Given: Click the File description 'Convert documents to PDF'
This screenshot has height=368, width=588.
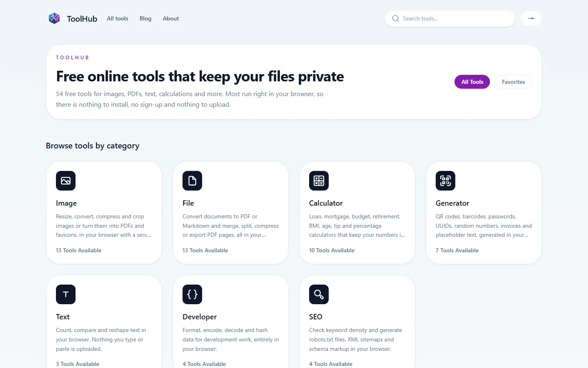Looking at the screenshot, I should pyautogui.click(x=231, y=226).
